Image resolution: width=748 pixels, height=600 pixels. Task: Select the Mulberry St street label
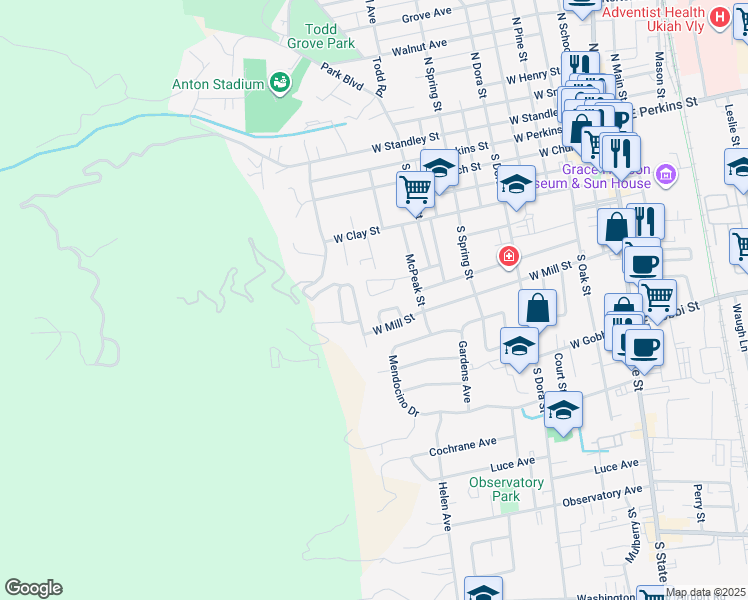tap(633, 536)
